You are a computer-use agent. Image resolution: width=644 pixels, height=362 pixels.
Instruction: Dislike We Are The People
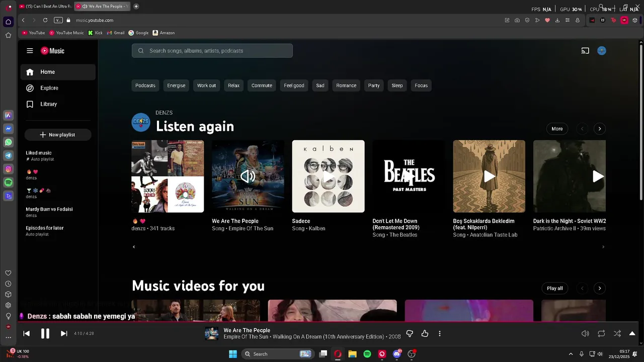[410, 333]
